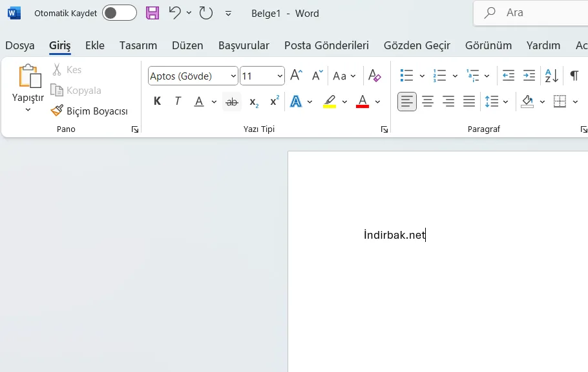588x372 pixels.
Task: Align text left
Action: (407, 102)
